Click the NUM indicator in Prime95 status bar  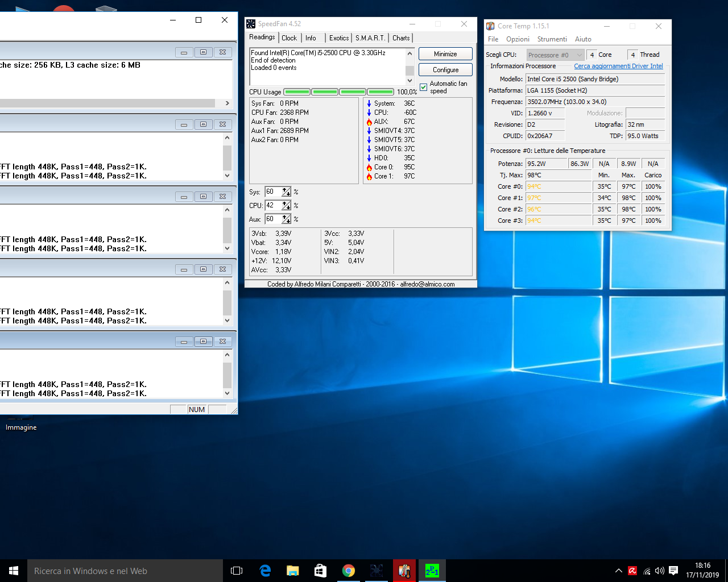click(197, 409)
